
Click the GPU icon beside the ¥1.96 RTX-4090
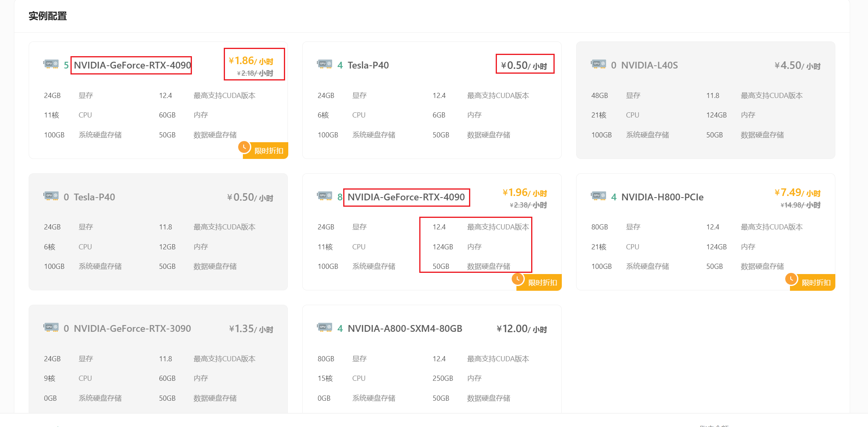[x=325, y=196]
